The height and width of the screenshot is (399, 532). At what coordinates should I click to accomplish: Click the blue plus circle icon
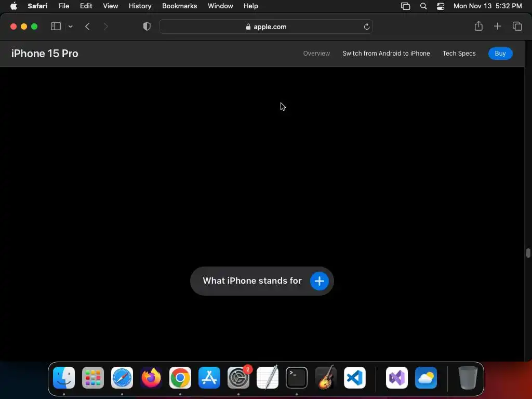tap(320, 281)
